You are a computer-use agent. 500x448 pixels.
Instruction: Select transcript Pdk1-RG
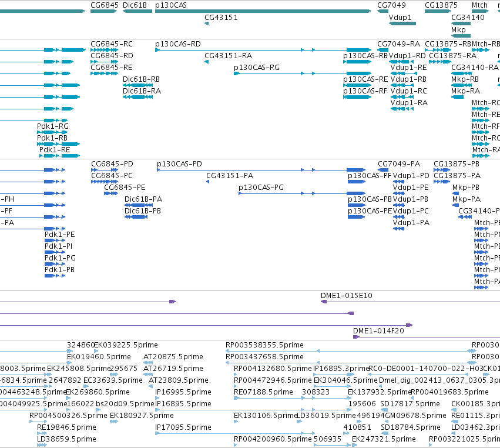53,126
